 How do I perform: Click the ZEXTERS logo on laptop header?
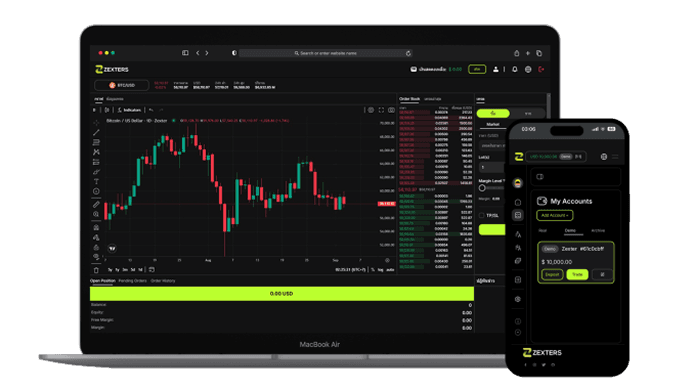pyautogui.click(x=112, y=69)
